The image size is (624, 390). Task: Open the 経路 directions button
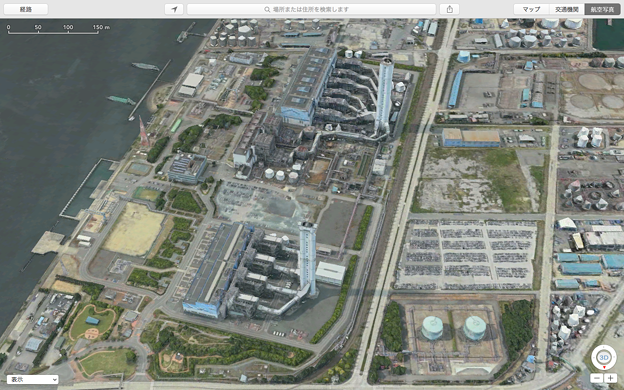point(26,9)
